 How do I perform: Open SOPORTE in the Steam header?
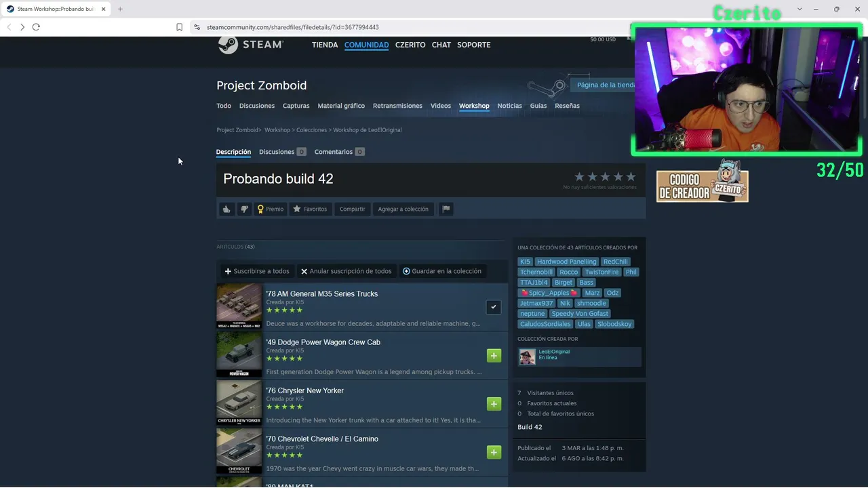[474, 45]
